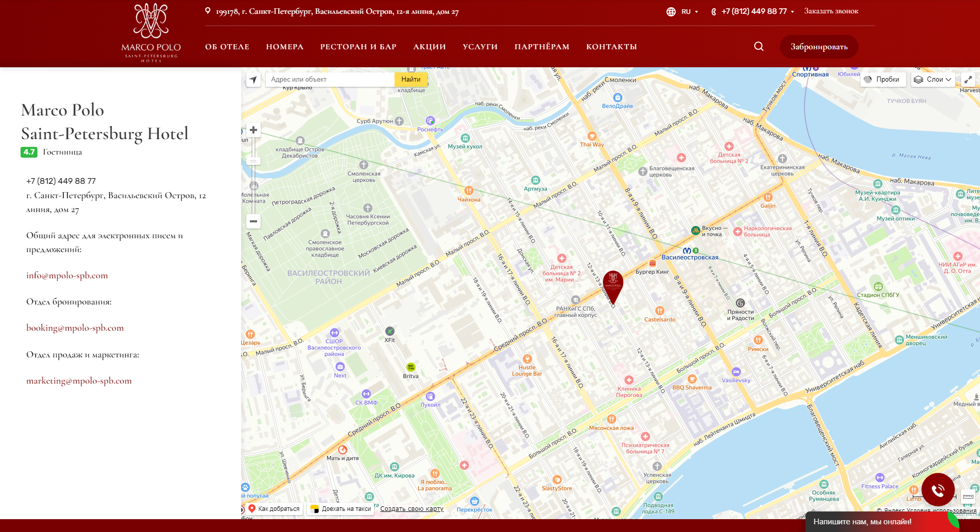Click the header address text 199178
Screen dimensions: 980x532
[x=337, y=11]
